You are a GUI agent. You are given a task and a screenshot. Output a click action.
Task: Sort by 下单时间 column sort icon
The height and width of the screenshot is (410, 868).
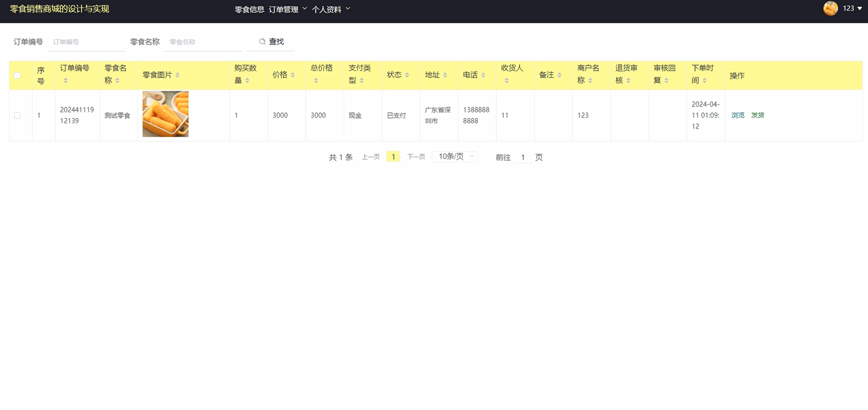tap(705, 81)
